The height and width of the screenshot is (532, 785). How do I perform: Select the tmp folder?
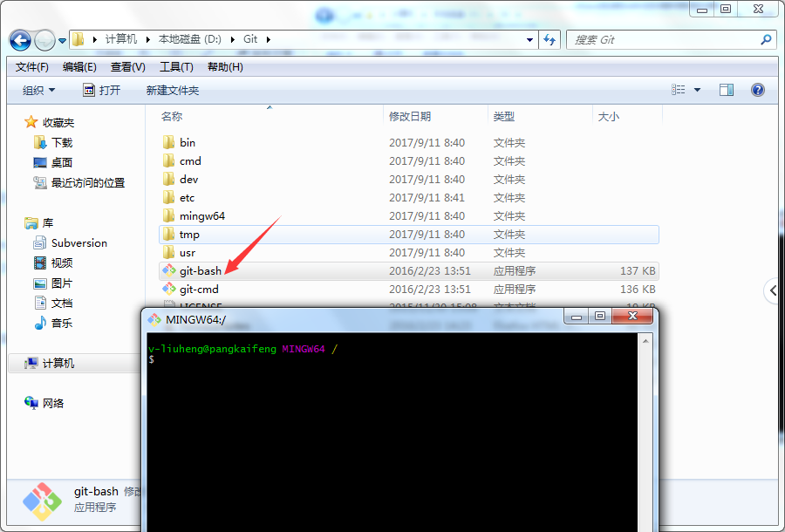[409, 235]
